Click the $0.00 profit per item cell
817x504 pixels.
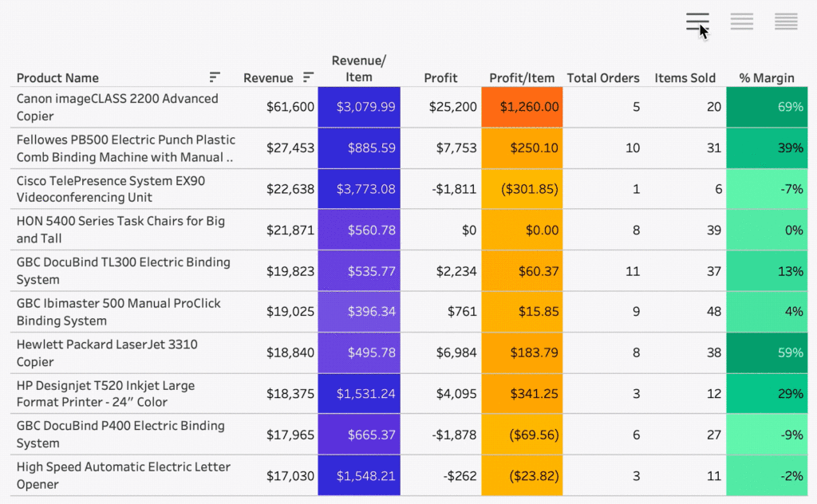pos(522,230)
